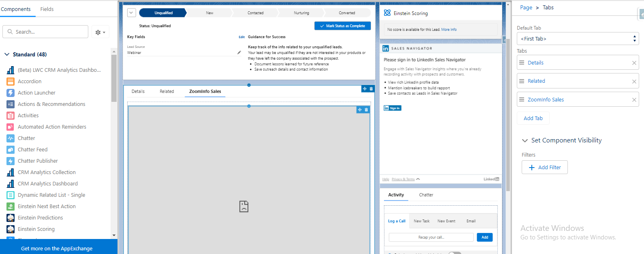Image resolution: width=644 pixels, height=254 pixels.
Task: Click the component list scroll down arrow
Action: pyautogui.click(x=114, y=235)
